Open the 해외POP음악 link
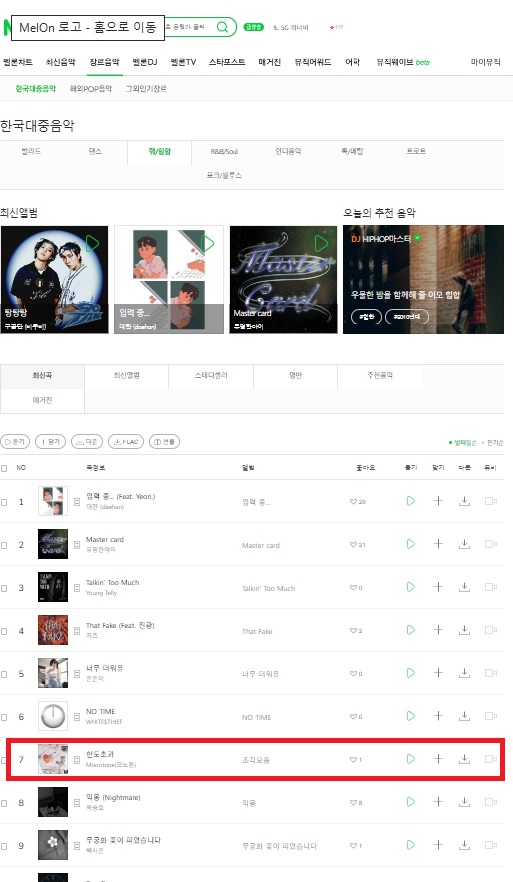This screenshot has width=513, height=882. [x=91, y=89]
